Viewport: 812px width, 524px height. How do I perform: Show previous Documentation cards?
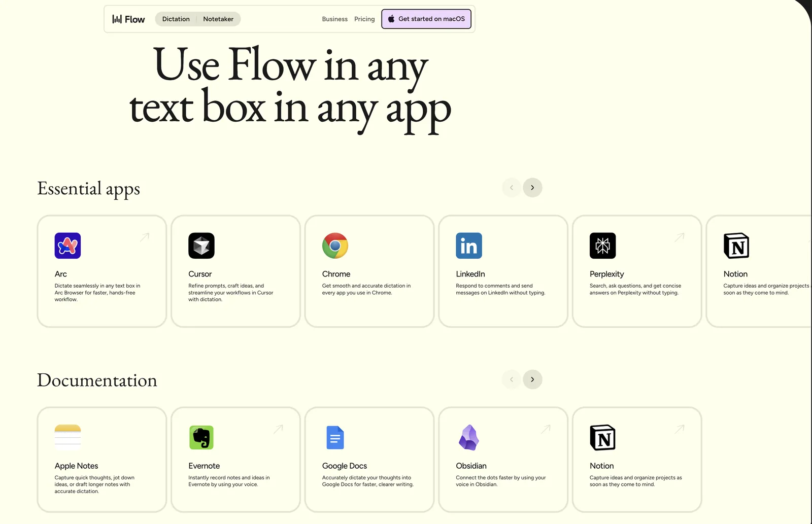pyautogui.click(x=511, y=379)
